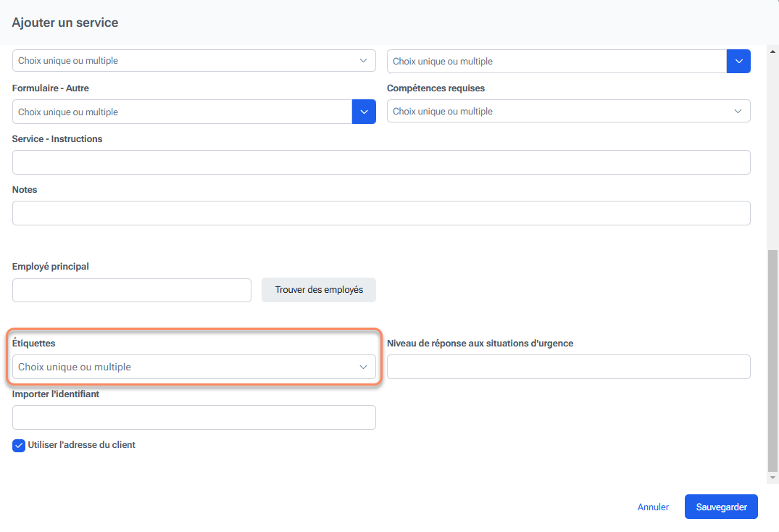Click blue chevron button beside Formulaire - Autre
Viewport: 779px width, 532px height.
pos(364,112)
